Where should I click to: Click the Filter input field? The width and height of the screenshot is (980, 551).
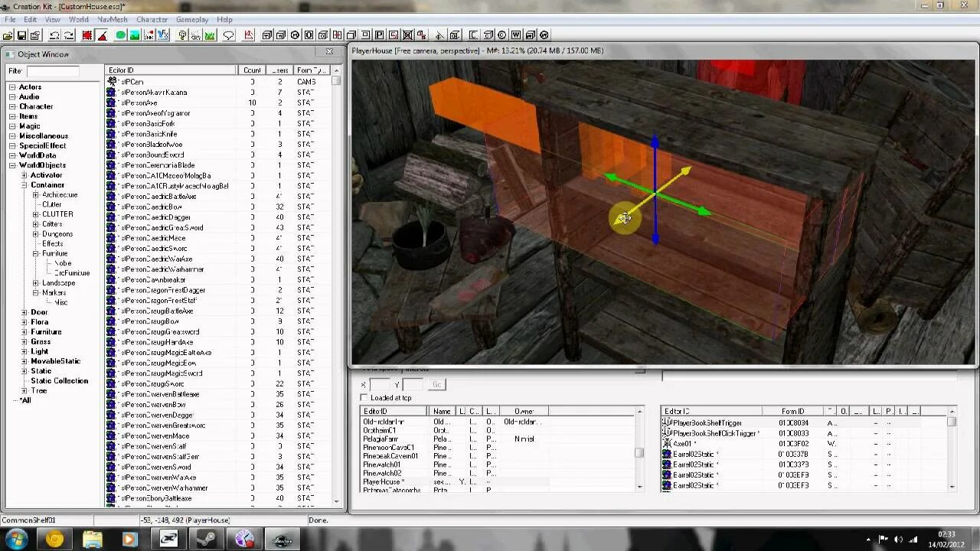(53, 71)
